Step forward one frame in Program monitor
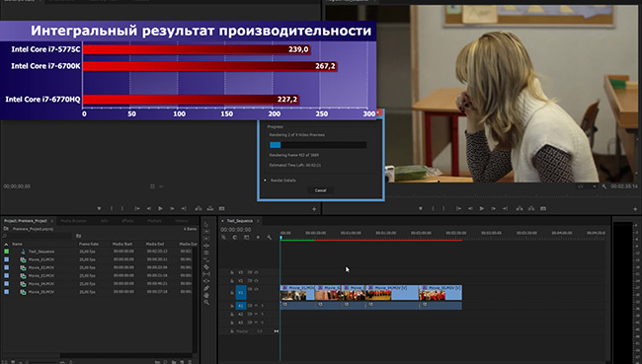Image resolution: width=642 pixels, height=364 pixels. click(494, 208)
